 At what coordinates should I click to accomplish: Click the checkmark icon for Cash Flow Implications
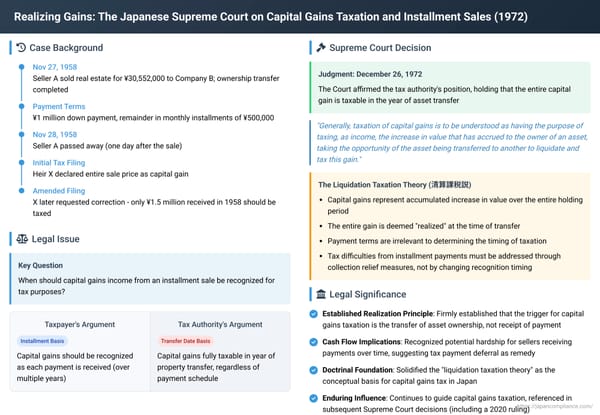pyautogui.click(x=316, y=343)
